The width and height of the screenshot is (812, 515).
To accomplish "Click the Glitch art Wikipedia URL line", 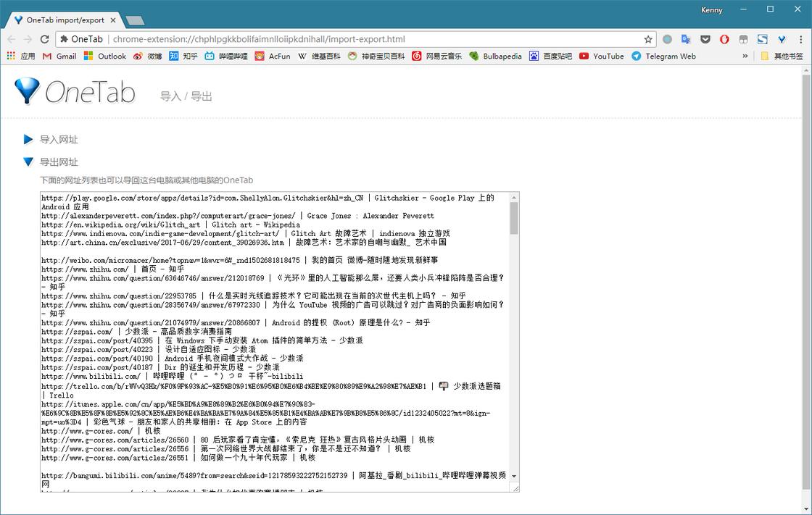I will pos(171,225).
